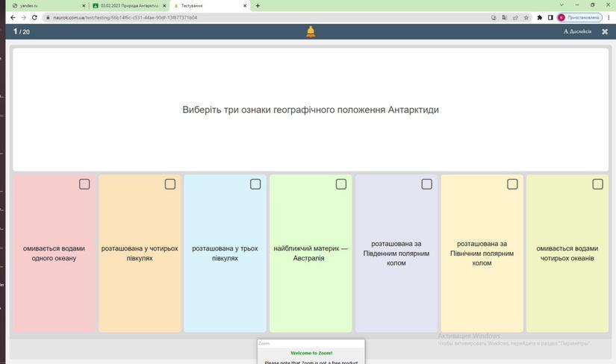
Task: Click the Welcome to Zoom! popup heading
Action: pyautogui.click(x=311, y=353)
